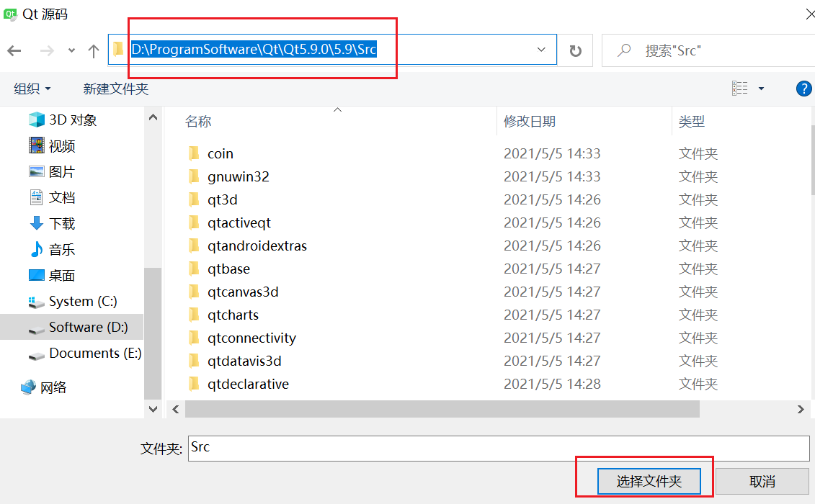Confirm with 选择文件夹 button
Image resolution: width=815 pixels, height=504 pixels.
(x=649, y=481)
